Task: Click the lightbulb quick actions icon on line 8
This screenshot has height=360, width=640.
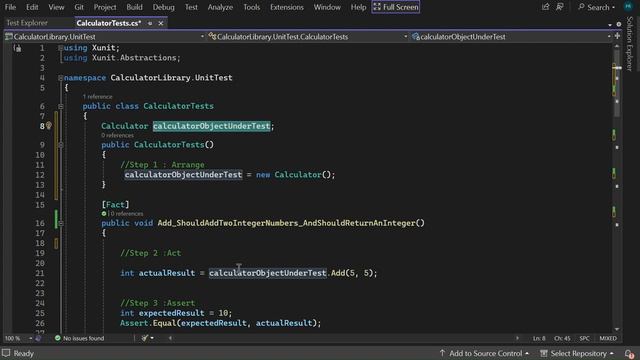Action: tap(49, 126)
